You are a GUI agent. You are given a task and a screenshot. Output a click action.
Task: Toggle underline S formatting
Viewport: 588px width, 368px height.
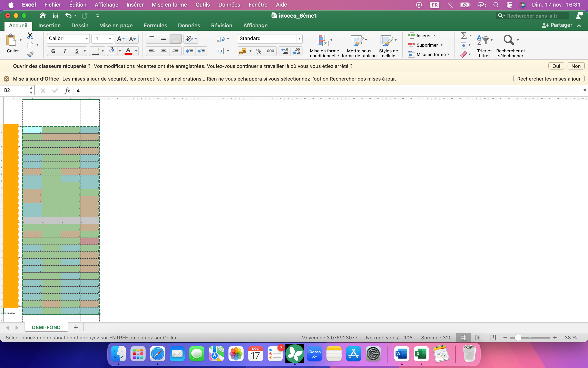pos(77,51)
